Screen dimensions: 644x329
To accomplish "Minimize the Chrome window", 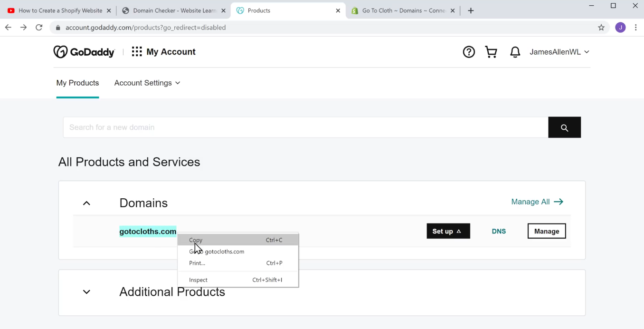I will point(591,6).
